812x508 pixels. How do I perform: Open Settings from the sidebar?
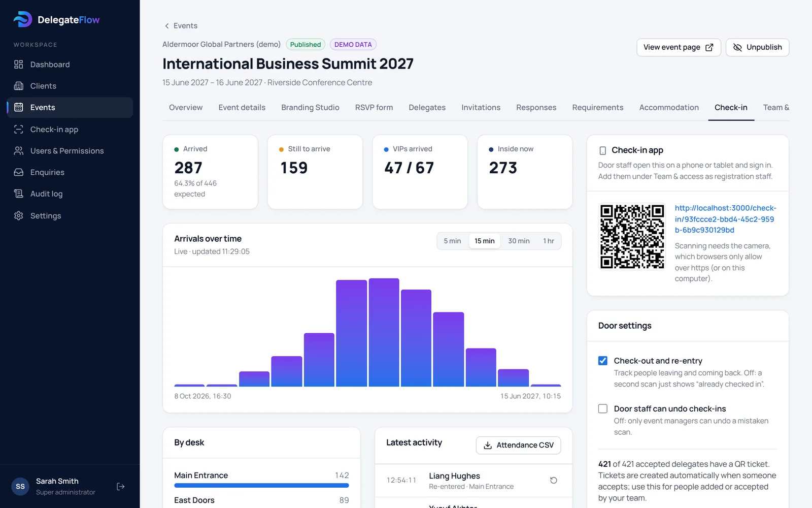tap(70, 215)
